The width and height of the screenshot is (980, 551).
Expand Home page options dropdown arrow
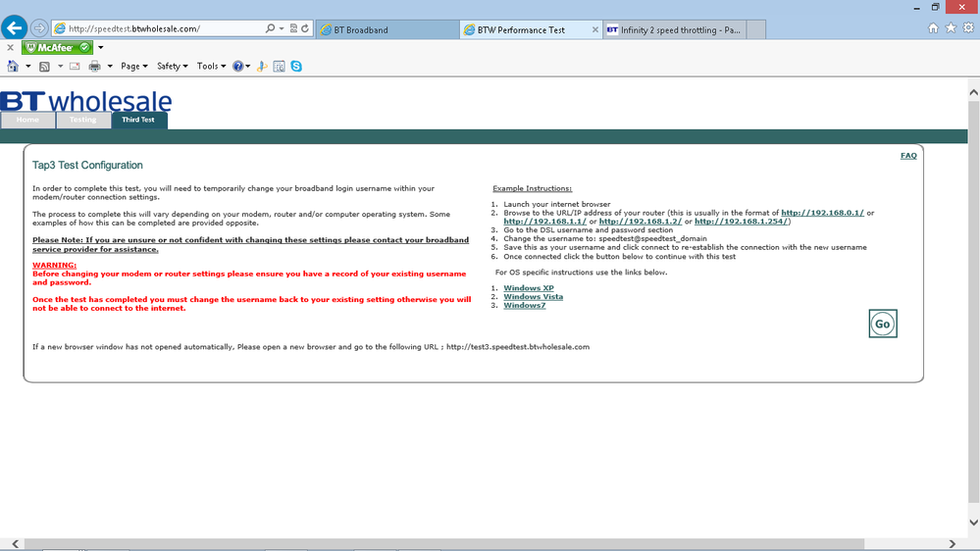click(28, 67)
